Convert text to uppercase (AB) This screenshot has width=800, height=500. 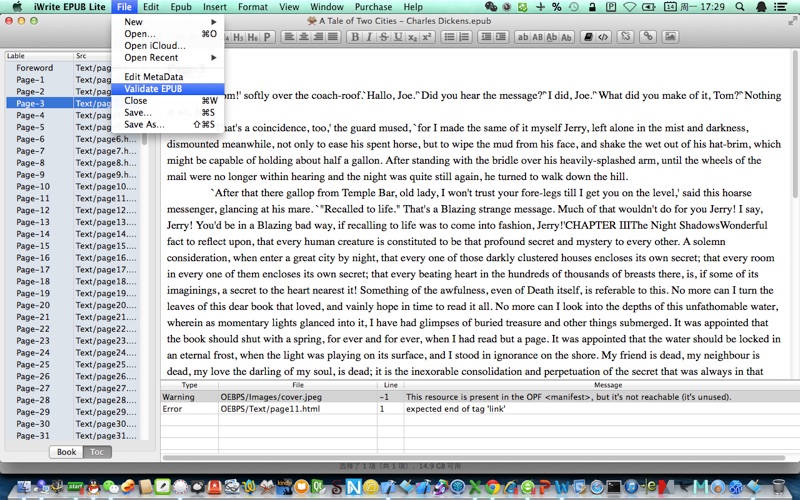coord(537,37)
